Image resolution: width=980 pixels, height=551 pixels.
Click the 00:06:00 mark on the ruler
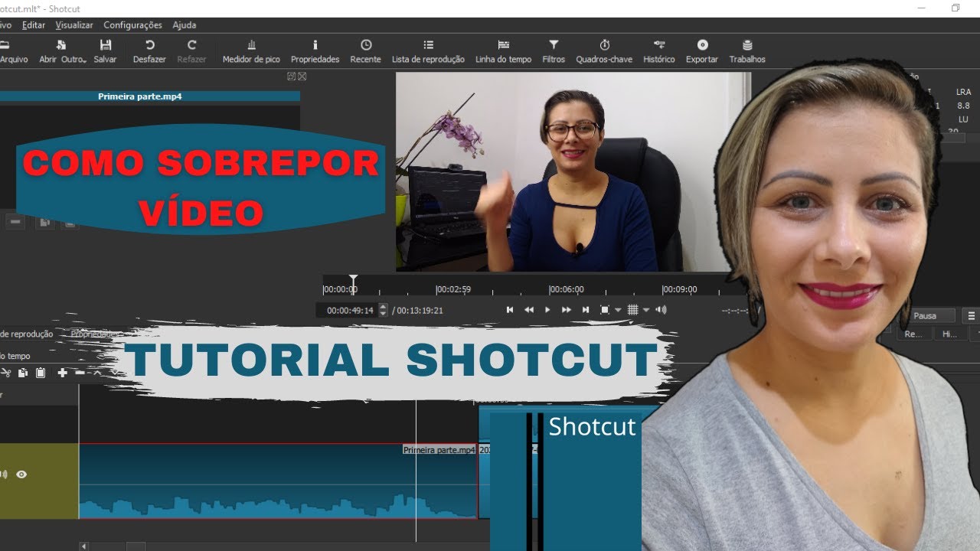[x=567, y=289]
